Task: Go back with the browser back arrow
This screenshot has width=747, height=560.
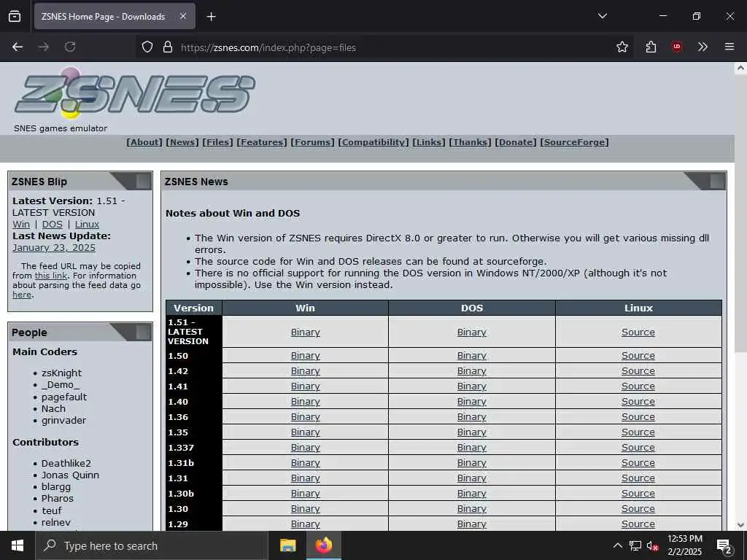Action: click(x=18, y=47)
